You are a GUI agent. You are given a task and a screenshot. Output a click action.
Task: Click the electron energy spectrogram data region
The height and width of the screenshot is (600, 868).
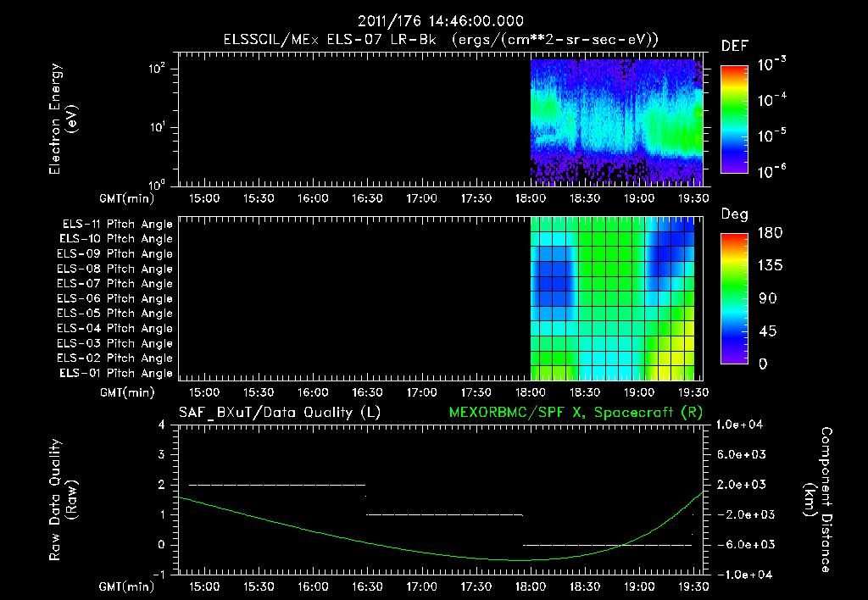(x=617, y=122)
